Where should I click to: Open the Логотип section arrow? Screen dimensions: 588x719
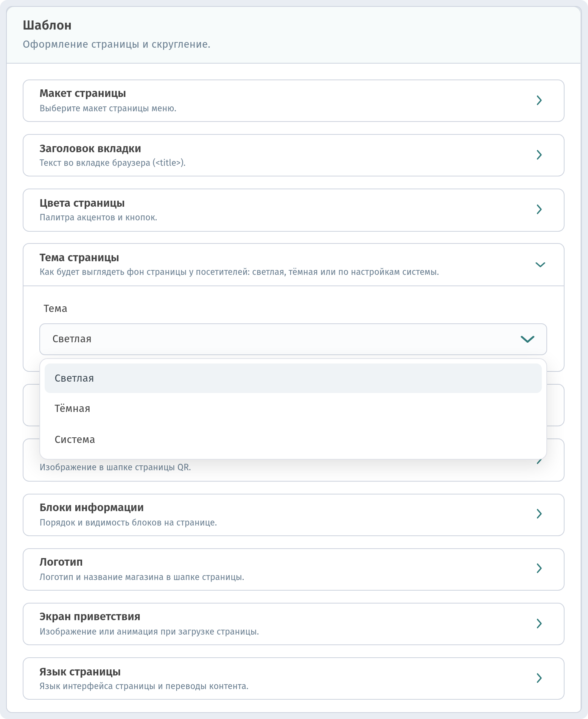(x=539, y=568)
